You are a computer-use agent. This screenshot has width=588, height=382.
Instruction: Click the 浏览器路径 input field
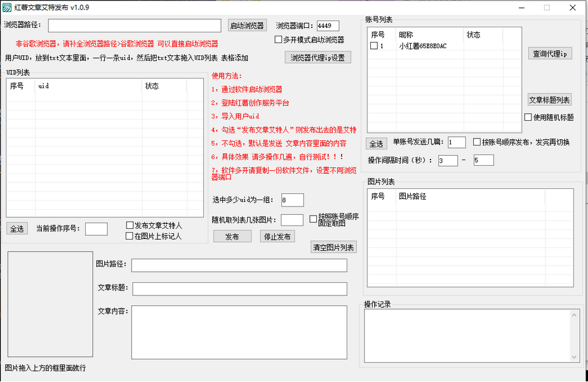click(x=135, y=26)
